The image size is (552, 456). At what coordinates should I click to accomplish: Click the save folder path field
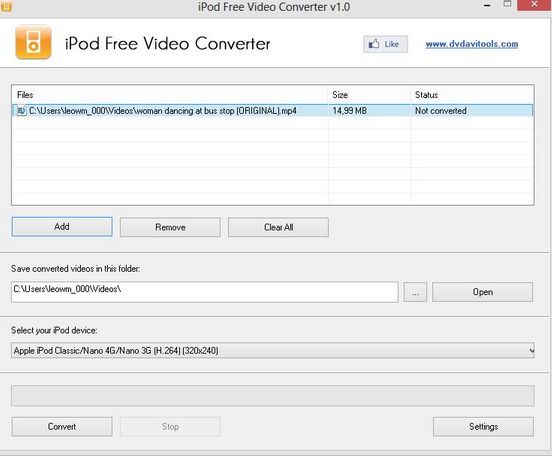205,292
